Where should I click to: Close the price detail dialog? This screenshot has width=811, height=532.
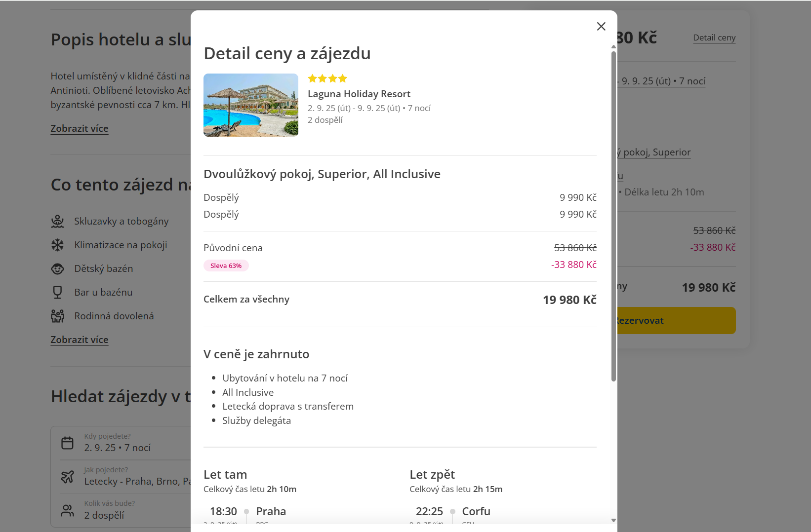[601, 27]
